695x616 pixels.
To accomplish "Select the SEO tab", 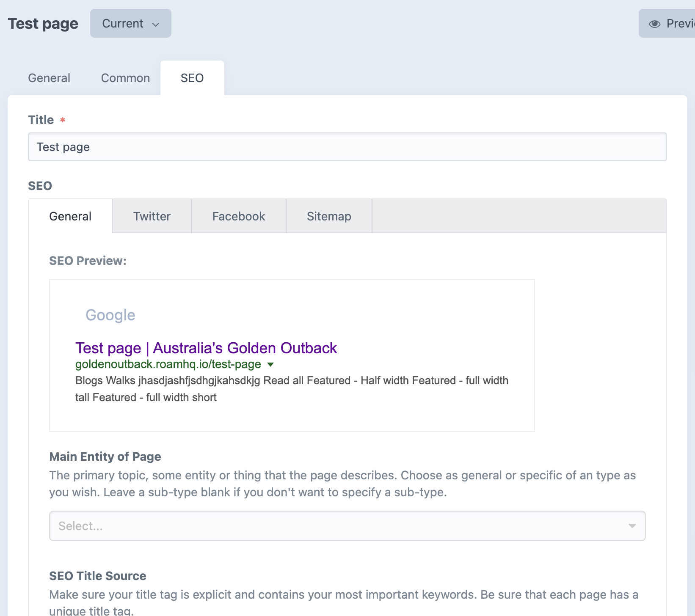I will 192,78.
